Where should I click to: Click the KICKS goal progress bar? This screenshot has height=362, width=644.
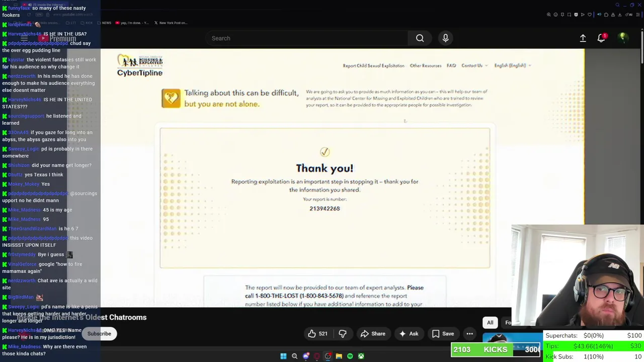[x=496, y=349]
